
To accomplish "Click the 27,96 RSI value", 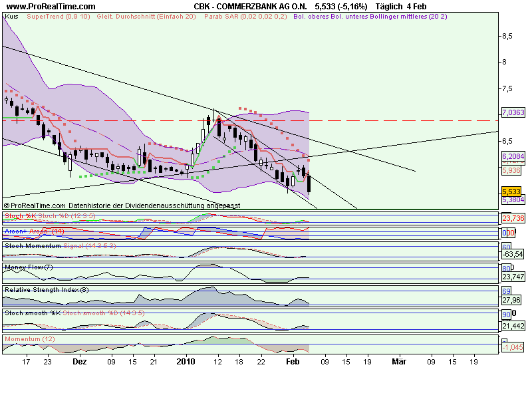I will (x=511, y=300).
